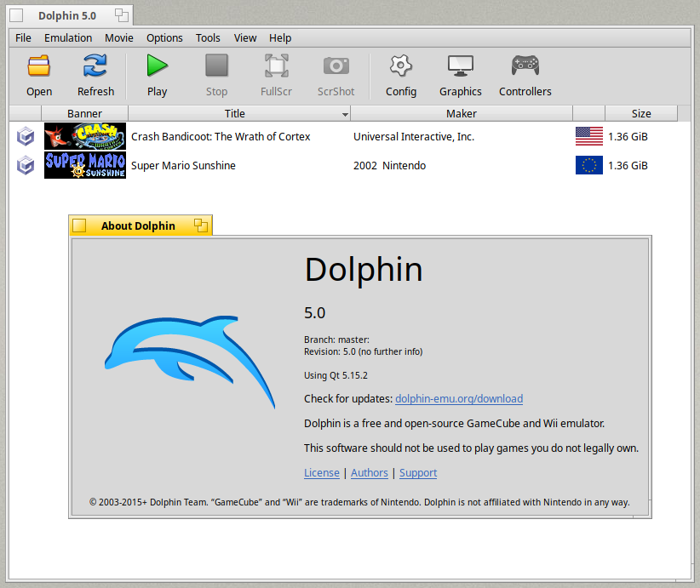700x588 pixels.
Task: Open the Support link
Action: pyautogui.click(x=418, y=473)
